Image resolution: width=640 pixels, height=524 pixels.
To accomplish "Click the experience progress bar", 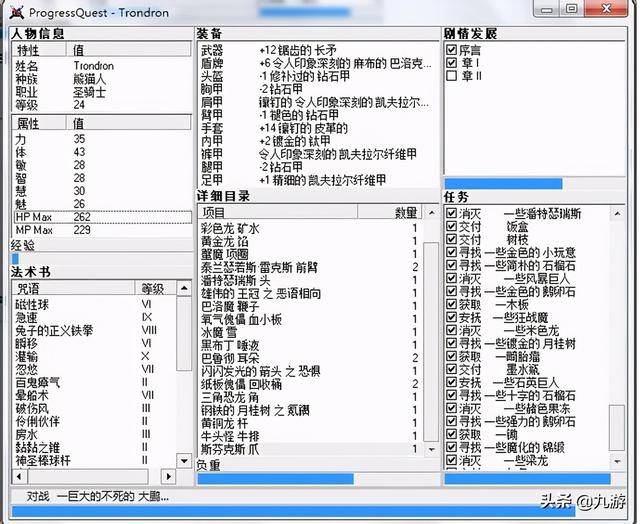I will click(x=102, y=259).
